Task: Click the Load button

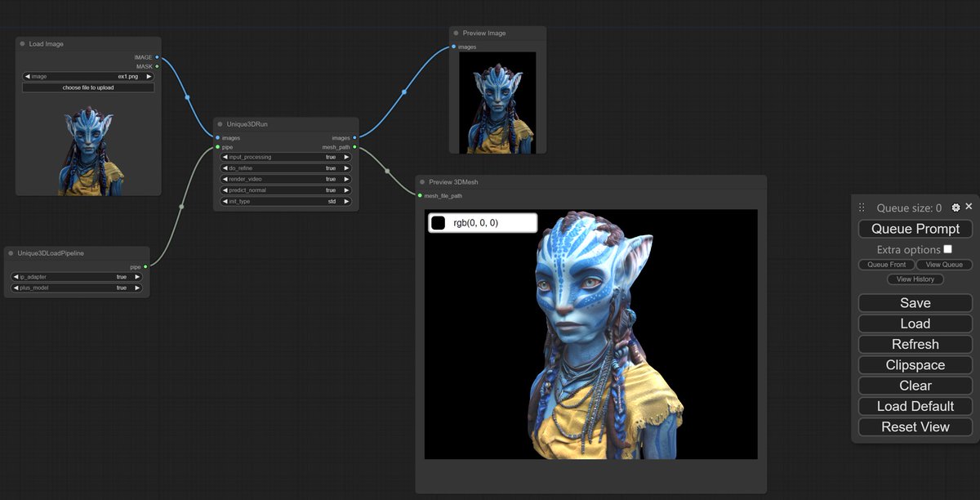Action: tap(915, 324)
